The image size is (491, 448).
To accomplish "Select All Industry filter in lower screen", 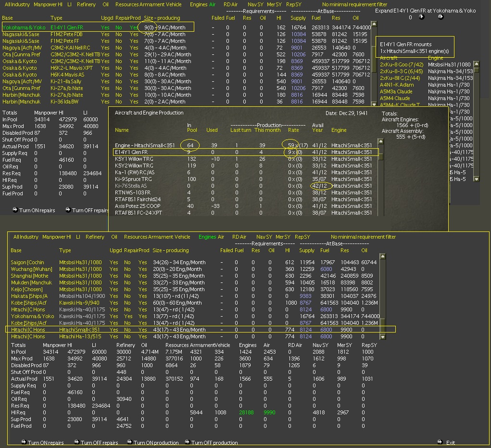I will 25,237.
